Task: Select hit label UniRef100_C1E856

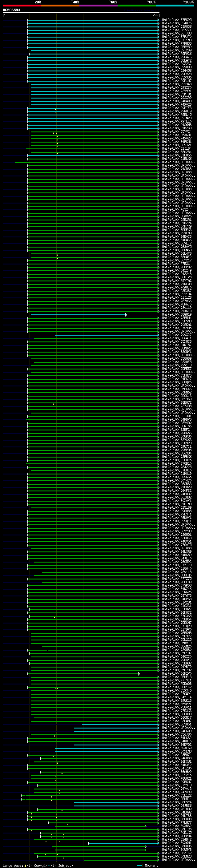Action: 177,155
